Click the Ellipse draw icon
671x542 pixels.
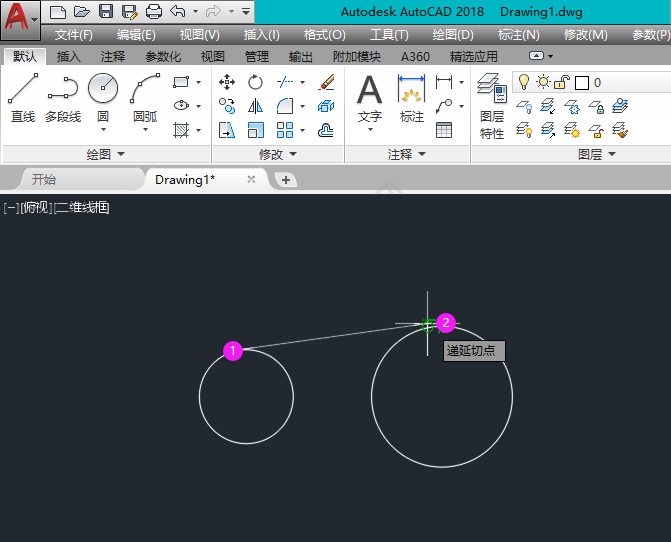(181, 105)
